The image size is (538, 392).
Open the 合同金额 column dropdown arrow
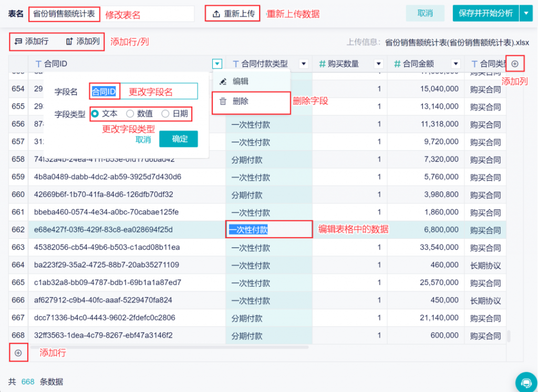[456, 63]
